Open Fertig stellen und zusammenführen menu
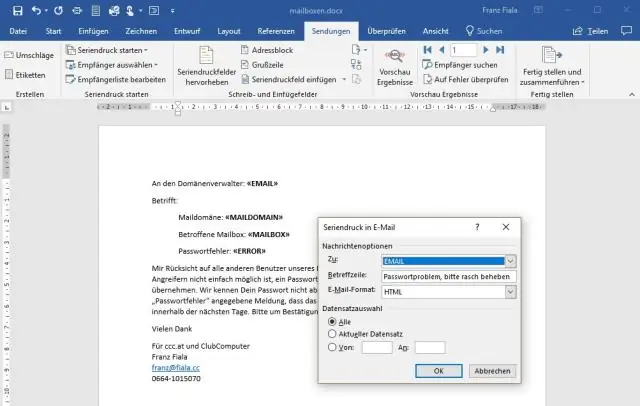 click(552, 66)
